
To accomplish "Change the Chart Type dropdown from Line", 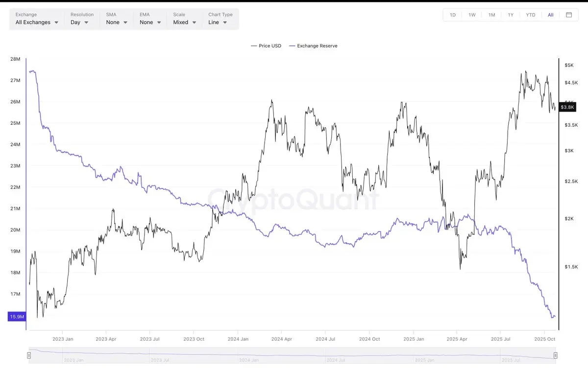I will coord(218,23).
